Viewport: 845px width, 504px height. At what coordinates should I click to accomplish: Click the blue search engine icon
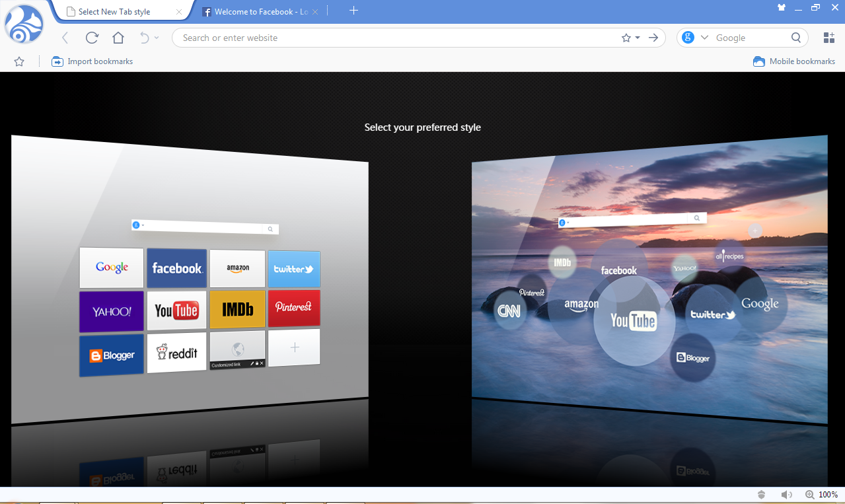click(688, 38)
